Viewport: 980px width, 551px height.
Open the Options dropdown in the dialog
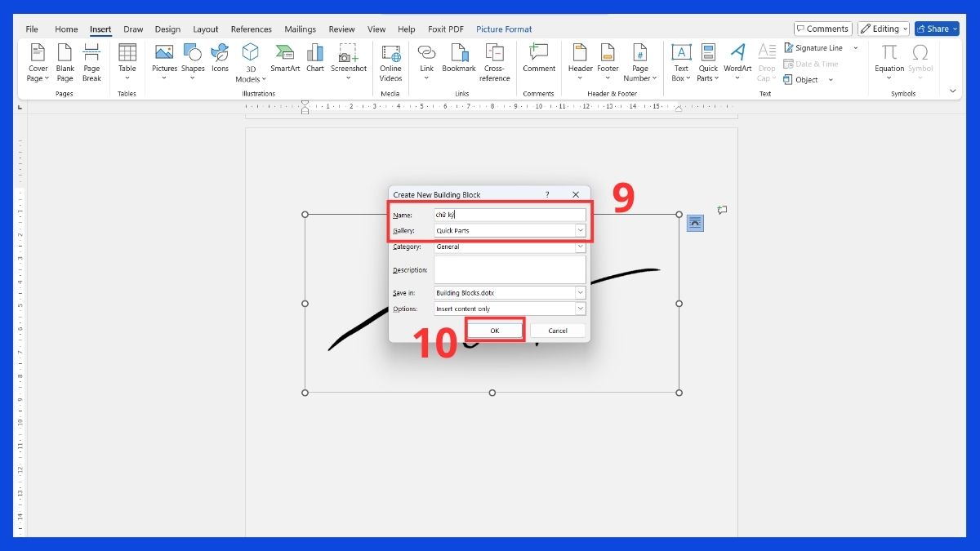[580, 309]
